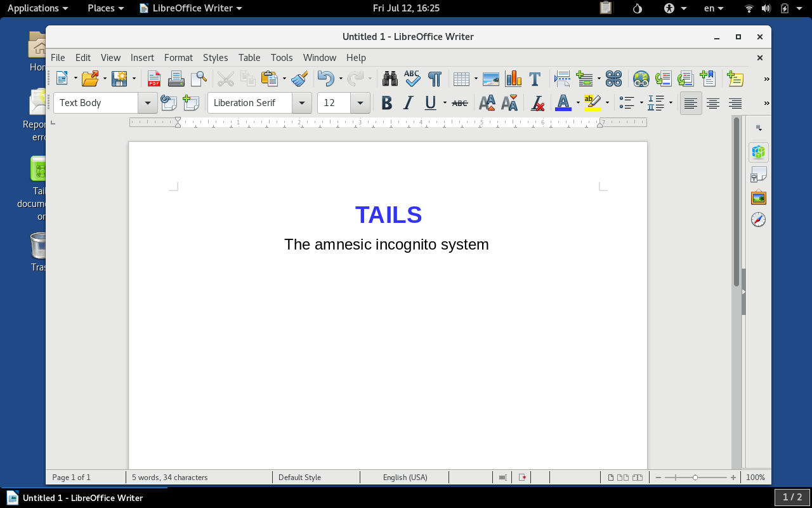The height and width of the screenshot is (508, 812).
Task: Click the Subscript icon
Action: [x=509, y=103]
